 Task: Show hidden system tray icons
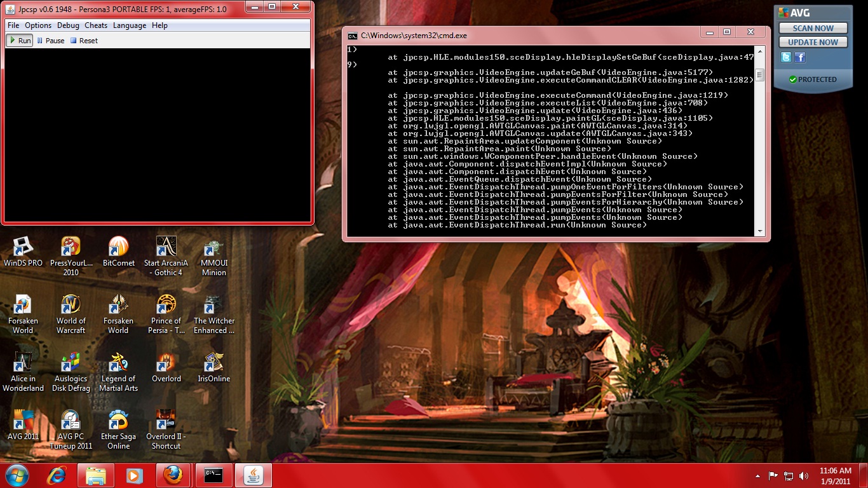757,475
